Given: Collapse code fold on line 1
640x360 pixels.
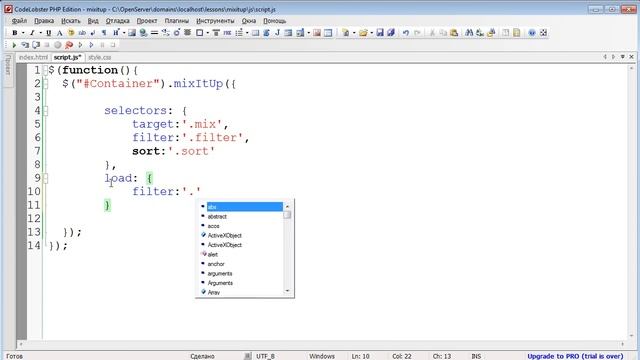Looking at the screenshot, I should (45, 70).
